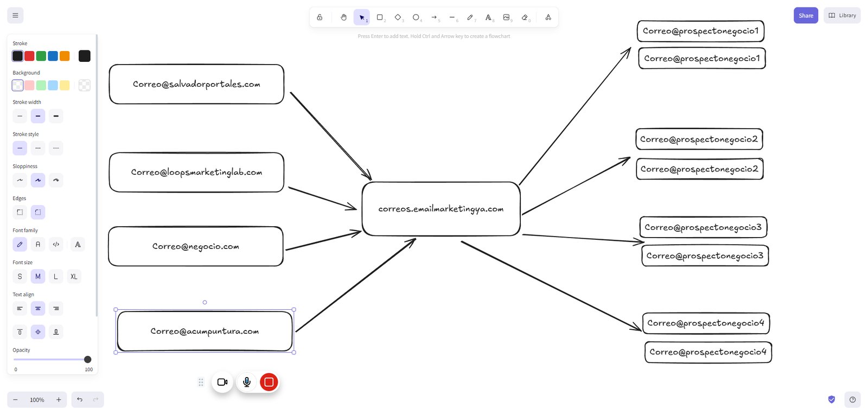Set sloppiness to architect

[x=20, y=180]
